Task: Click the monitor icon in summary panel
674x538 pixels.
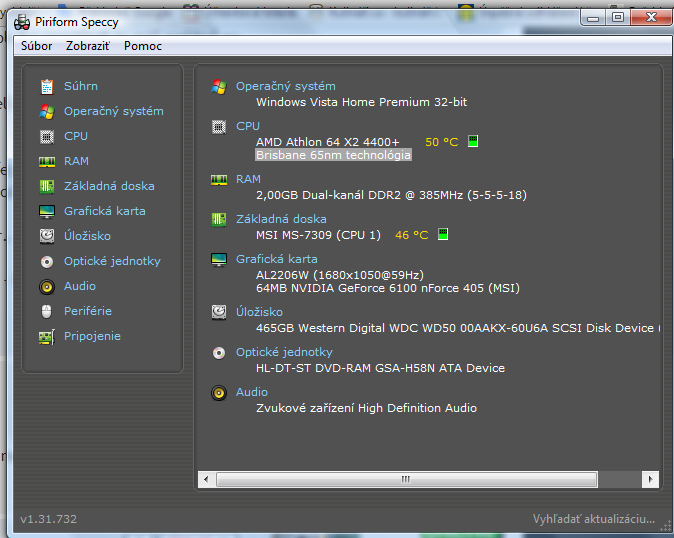Action: (219, 260)
